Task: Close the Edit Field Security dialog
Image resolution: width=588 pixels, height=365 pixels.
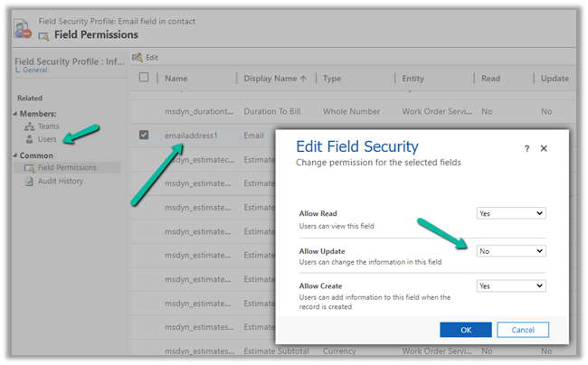Action: pyautogui.click(x=545, y=147)
